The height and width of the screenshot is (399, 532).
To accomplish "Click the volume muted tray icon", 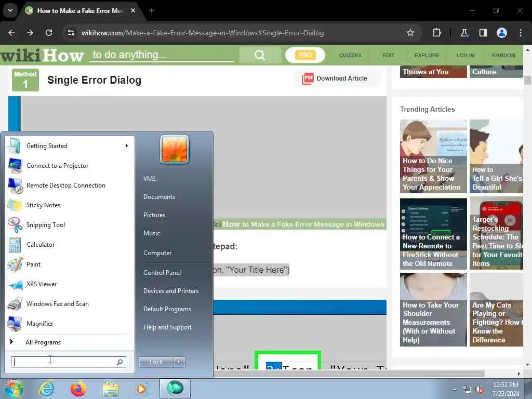I will pyautogui.click(x=480, y=390).
